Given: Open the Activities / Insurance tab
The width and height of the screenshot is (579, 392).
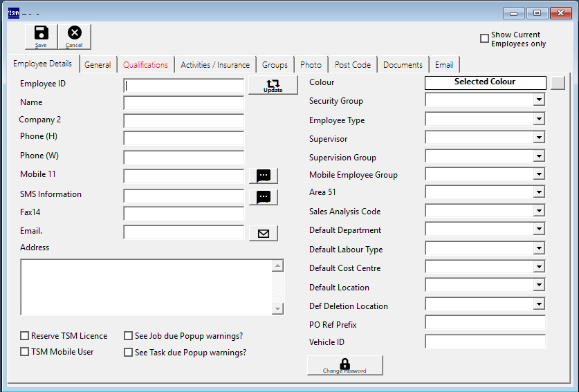Looking at the screenshot, I should click(x=215, y=64).
